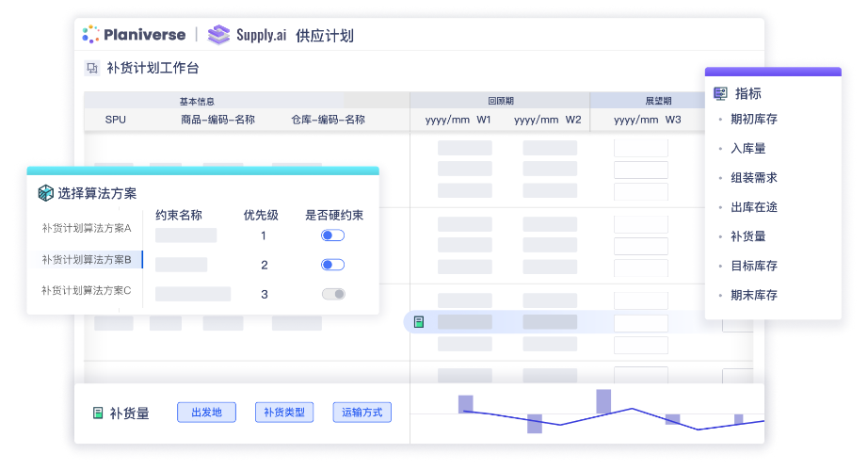Image resolution: width=868 pixels, height=470 pixels.
Task: Click the green icon on the highlighted table row
Action: pos(419,322)
